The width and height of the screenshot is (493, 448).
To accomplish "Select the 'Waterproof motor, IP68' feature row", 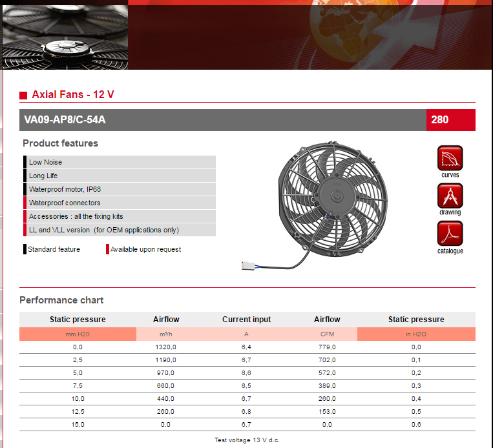I will tap(120, 189).
